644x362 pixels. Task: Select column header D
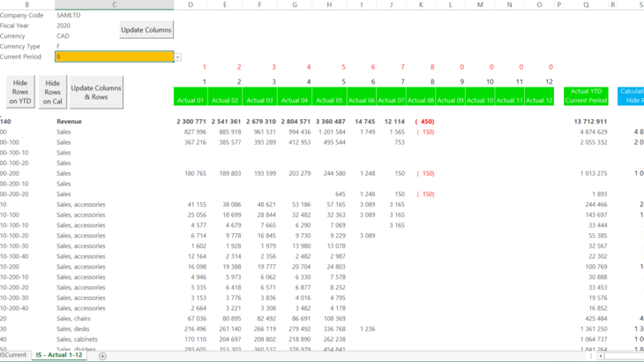tap(191, 4)
